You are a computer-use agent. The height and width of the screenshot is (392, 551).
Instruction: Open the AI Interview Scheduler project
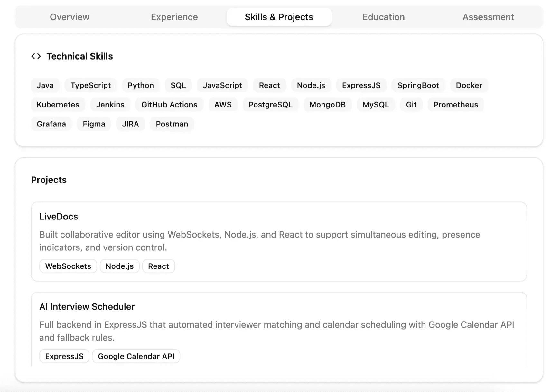87,307
